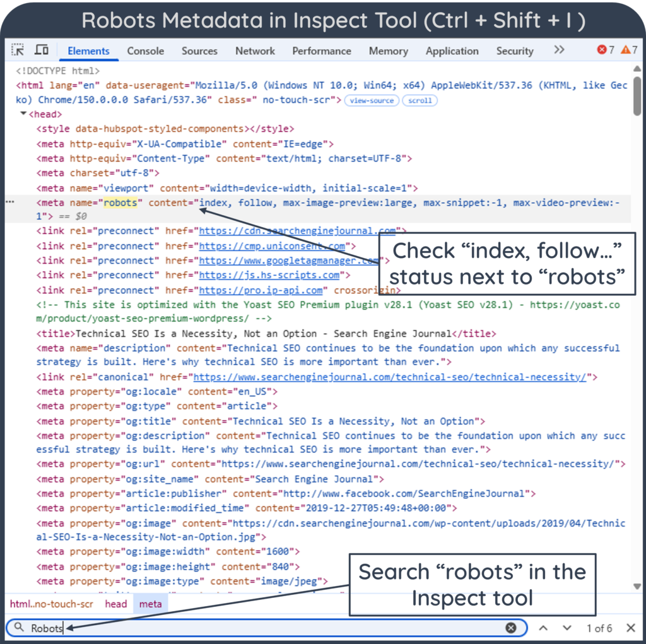646x644 pixels.
Task: Select the meta viewport node
Action: pos(227,189)
